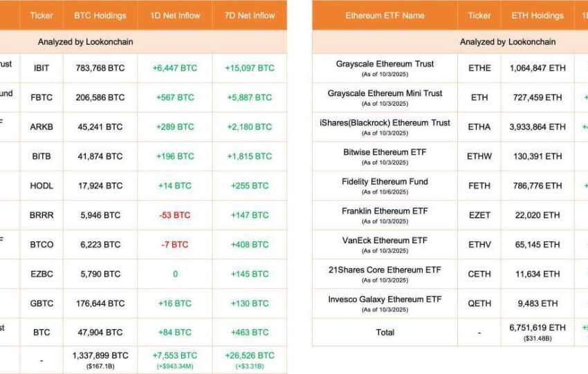The image size is (588, 374).
Task: Click the Grayscale Ethereum Mini Trust name
Action: pos(385,93)
